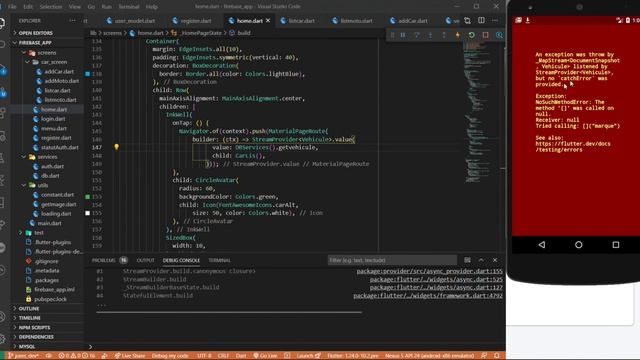Click Go Live in status bar
Image resolution: width=640 pixels, height=360 pixels.
pyautogui.click(x=265, y=356)
